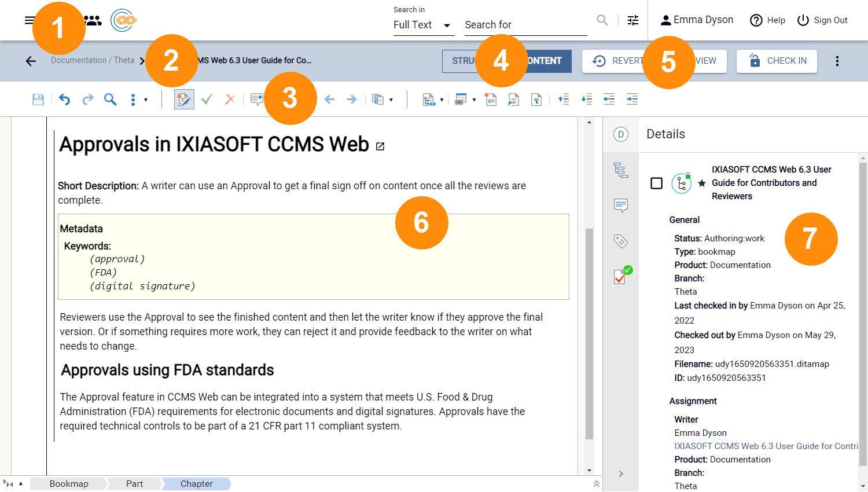
Task: Click the document reference icon
Action: pyautogui.click(x=513, y=100)
